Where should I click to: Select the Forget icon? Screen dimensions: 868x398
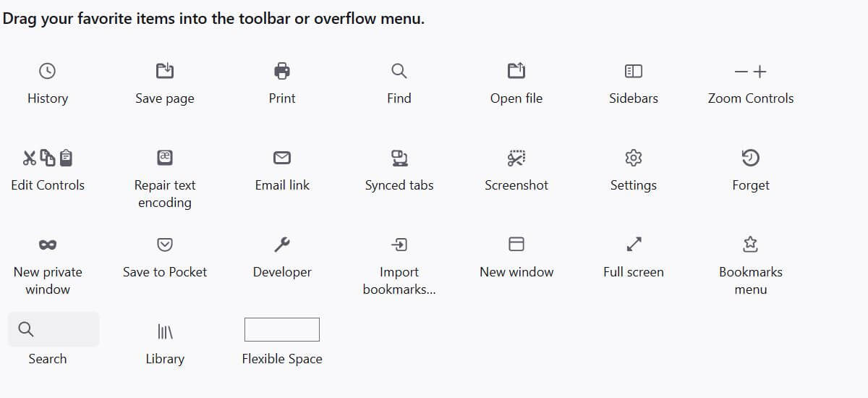[751, 158]
